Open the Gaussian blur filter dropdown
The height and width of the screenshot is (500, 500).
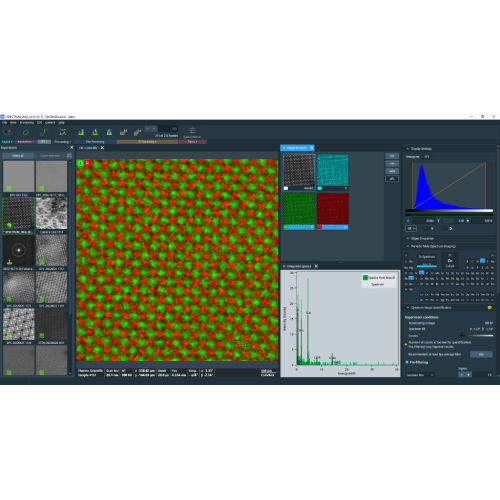tap(420, 375)
